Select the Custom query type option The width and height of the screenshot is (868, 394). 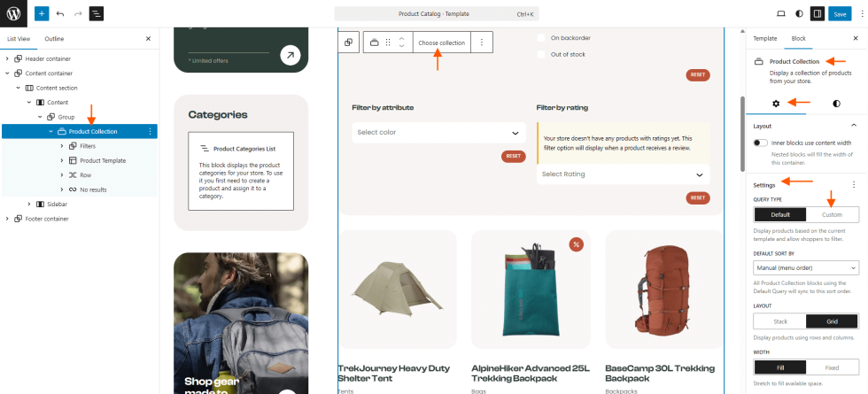tap(832, 215)
